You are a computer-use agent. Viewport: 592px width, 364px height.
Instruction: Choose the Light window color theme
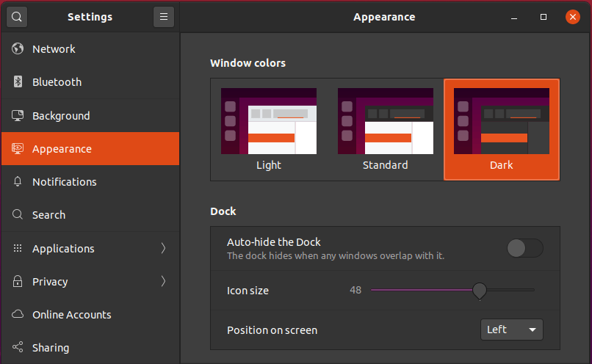[269, 129]
